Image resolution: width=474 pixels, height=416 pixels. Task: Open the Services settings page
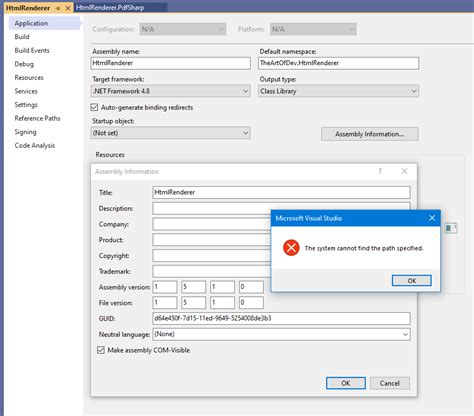point(26,91)
